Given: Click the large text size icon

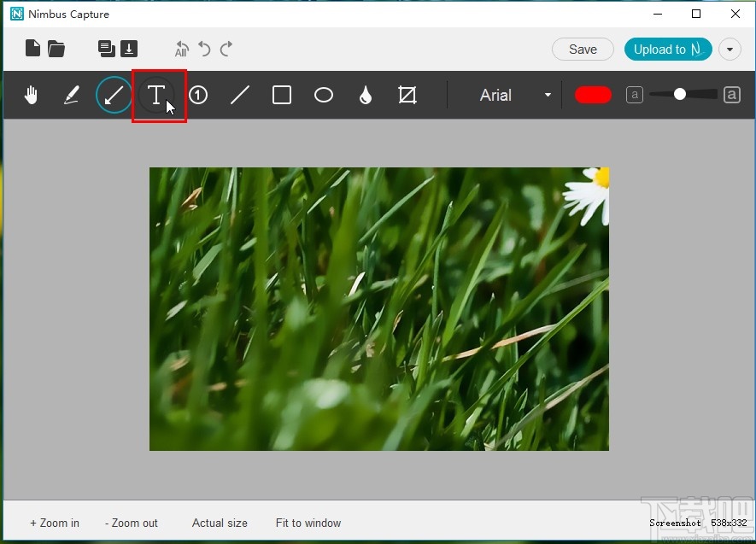Looking at the screenshot, I should [x=731, y=95].
